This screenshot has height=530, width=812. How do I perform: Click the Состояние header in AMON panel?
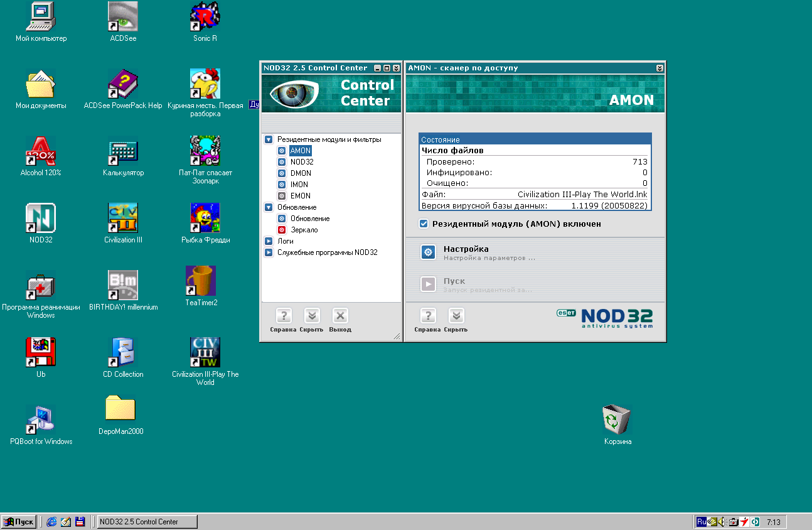tap(535, 140)
